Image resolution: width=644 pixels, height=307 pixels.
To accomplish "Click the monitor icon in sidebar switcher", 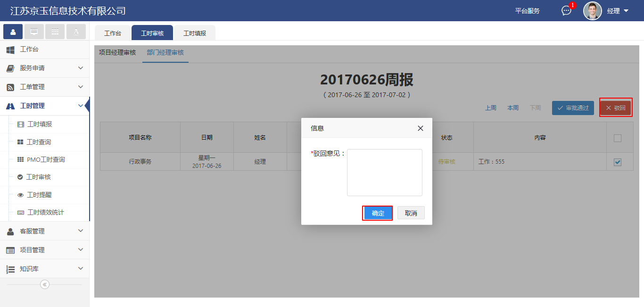I will pyautogui.click(x=34, y=32).
